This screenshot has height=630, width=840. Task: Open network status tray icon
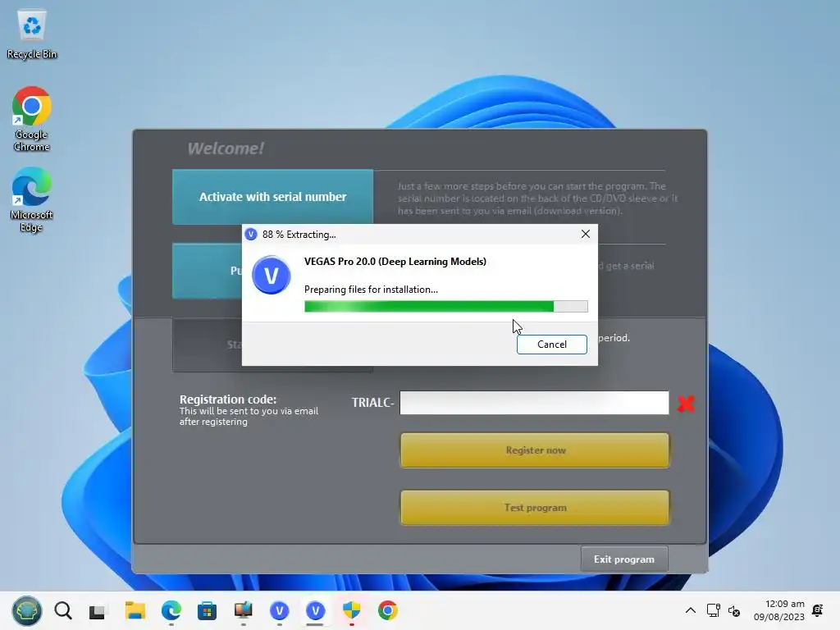pos(713,610)
